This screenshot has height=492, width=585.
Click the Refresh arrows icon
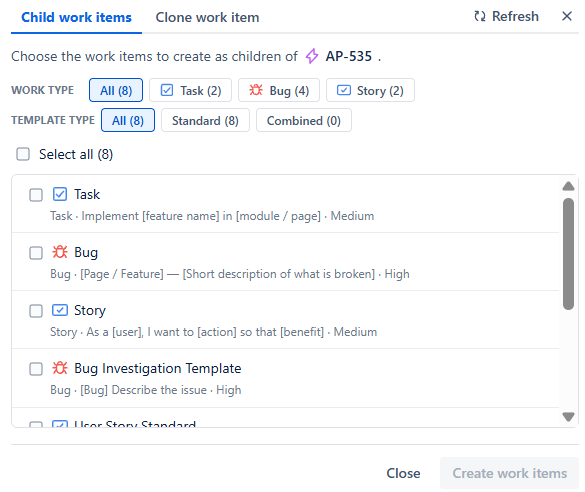tap(480, 16)
